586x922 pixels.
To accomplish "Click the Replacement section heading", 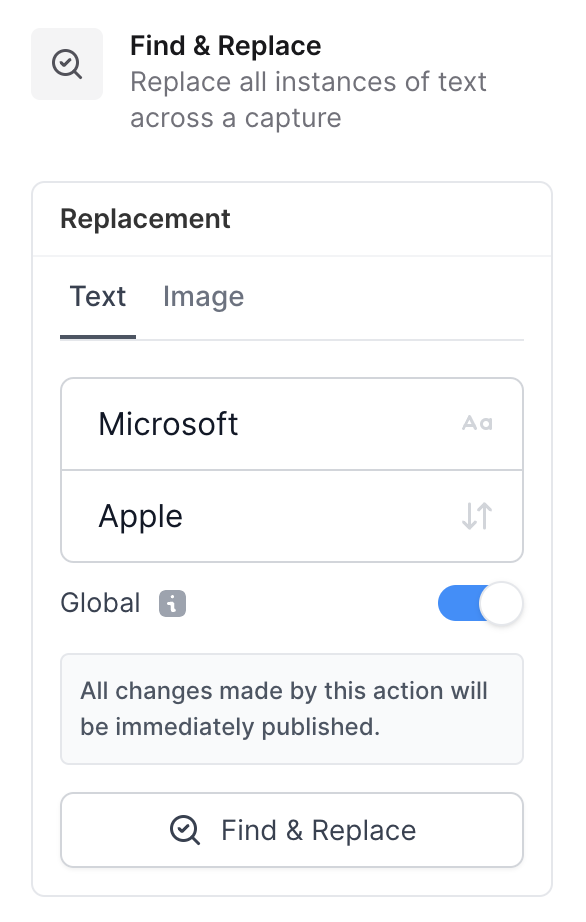I will pyautogui.click(x=145, y=219).
